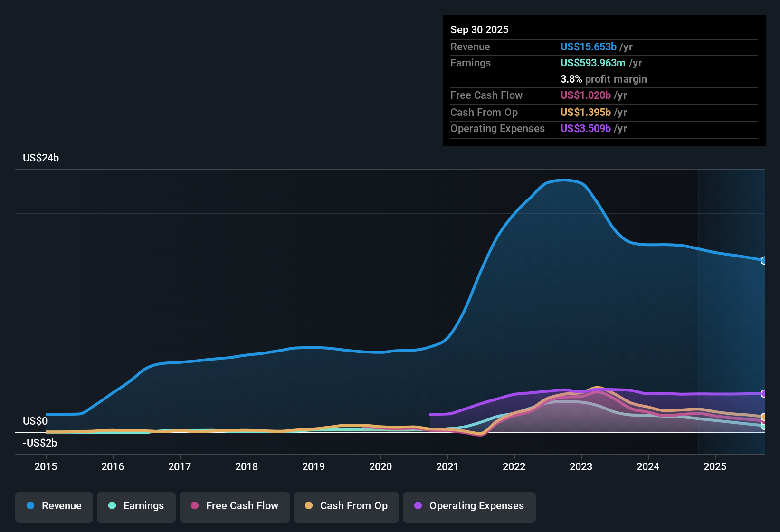Screen dimensions: 780x532
Task: Click the pink Free Cash Flow legend dot
Action: (x=194, y=506)
